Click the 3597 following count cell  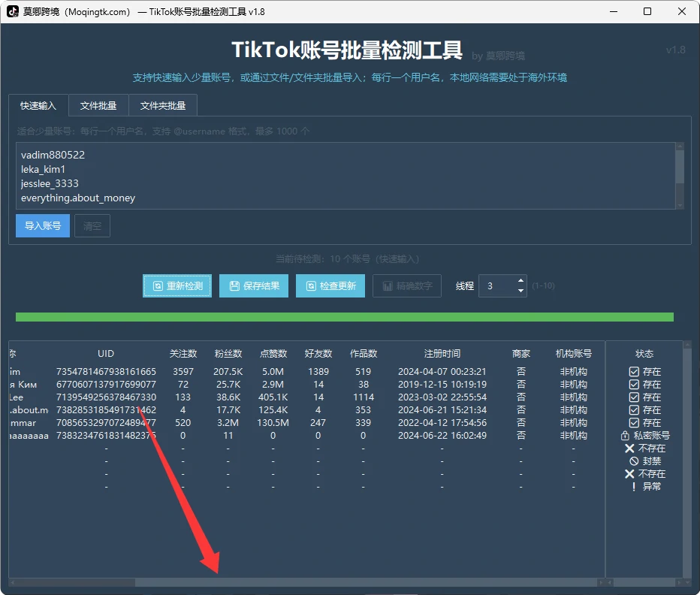tap(183, 372)
